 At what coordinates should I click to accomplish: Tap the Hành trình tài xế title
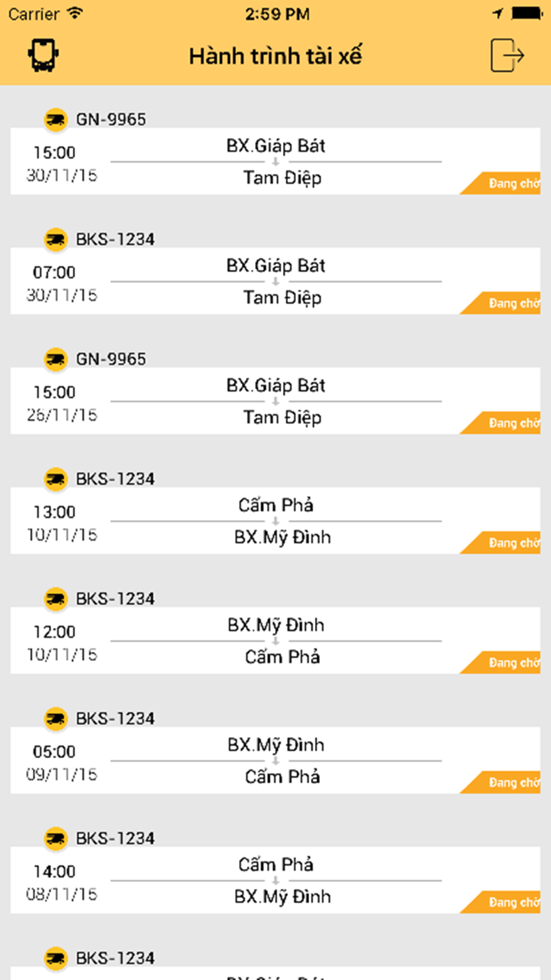tap(275, 56)
